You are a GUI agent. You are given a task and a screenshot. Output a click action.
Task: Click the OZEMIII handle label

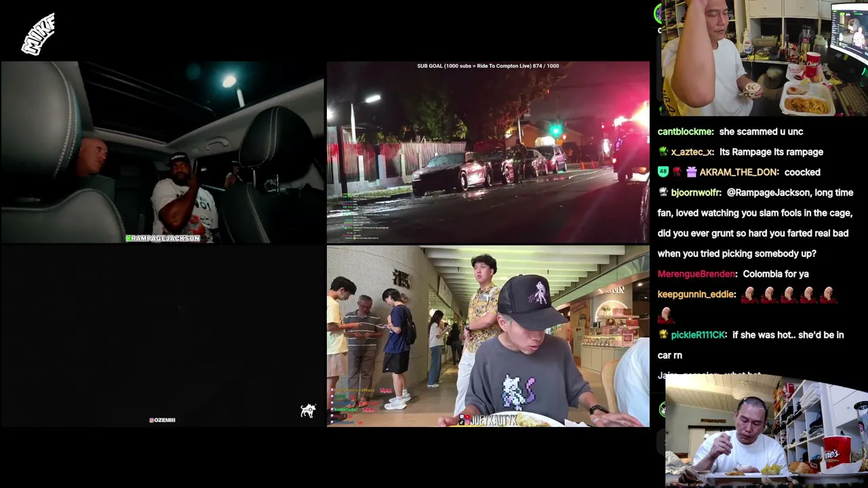(165, 420)
